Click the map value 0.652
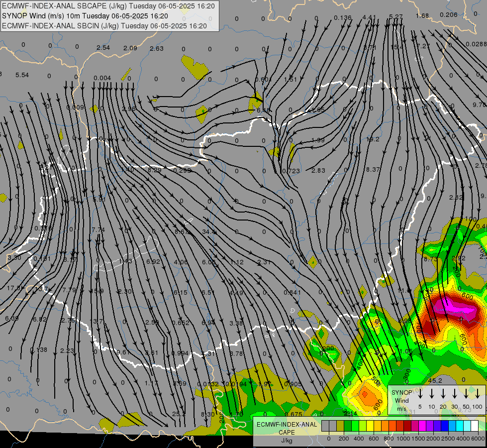This screenshot has height=448, width=487. pos(181,323)
